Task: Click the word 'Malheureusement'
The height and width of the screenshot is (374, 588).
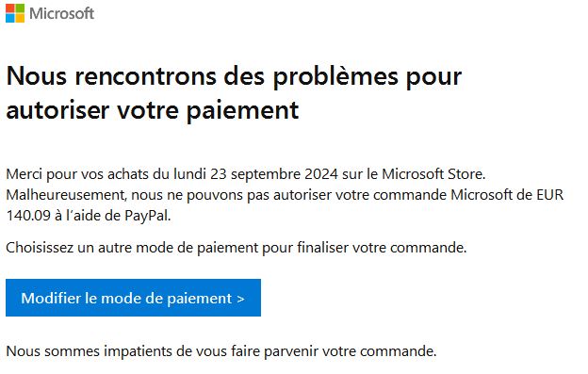Action: tap(66, 195)
